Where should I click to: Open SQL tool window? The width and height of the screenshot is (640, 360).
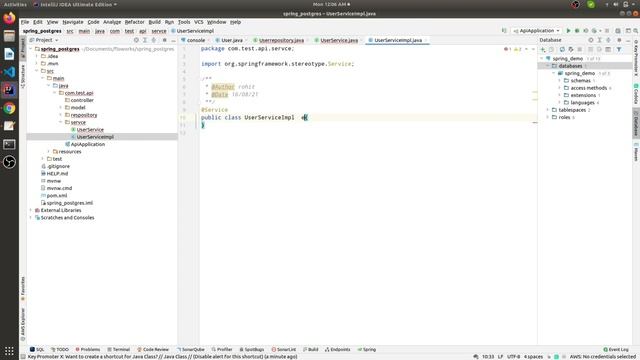click(37, 349)
